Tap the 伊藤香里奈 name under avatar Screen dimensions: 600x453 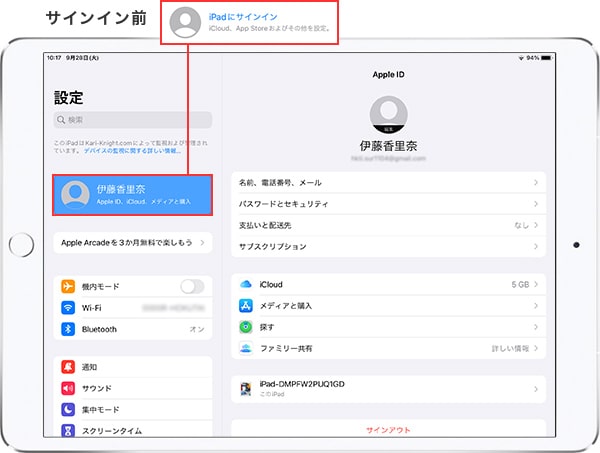click(x=388, y=146)
